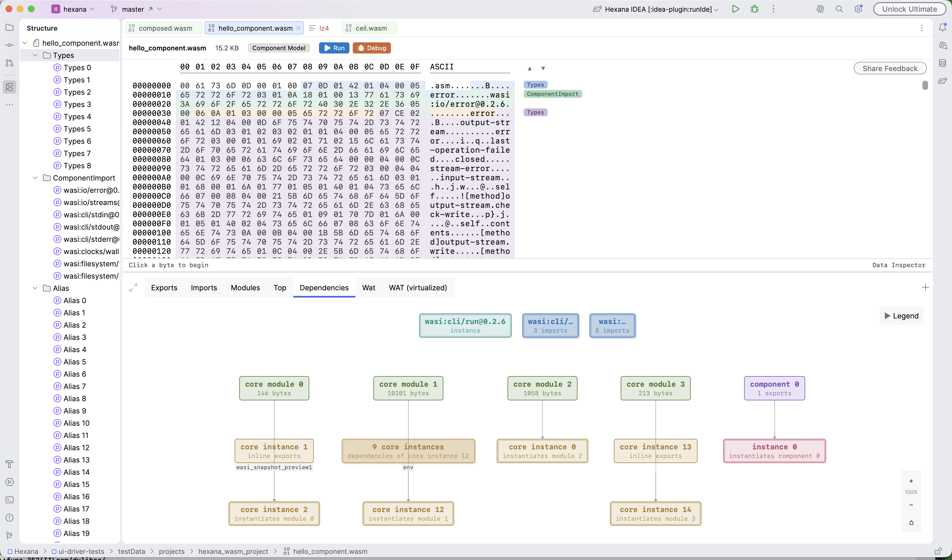Open Search Everywhere magnifier

[839, 9]
